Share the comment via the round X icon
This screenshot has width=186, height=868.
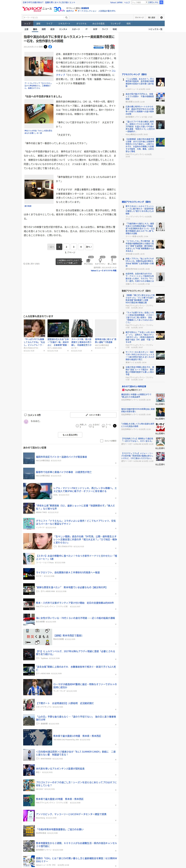114,426
